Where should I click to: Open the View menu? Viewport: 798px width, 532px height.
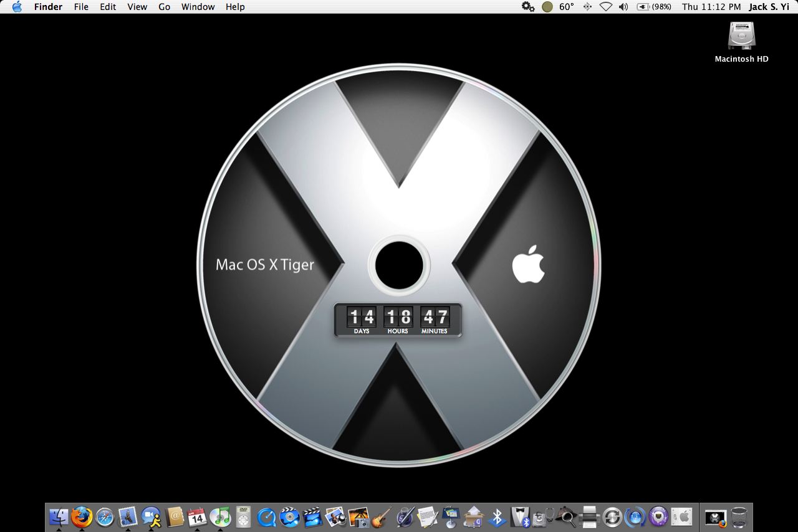[x=137, y=7]
